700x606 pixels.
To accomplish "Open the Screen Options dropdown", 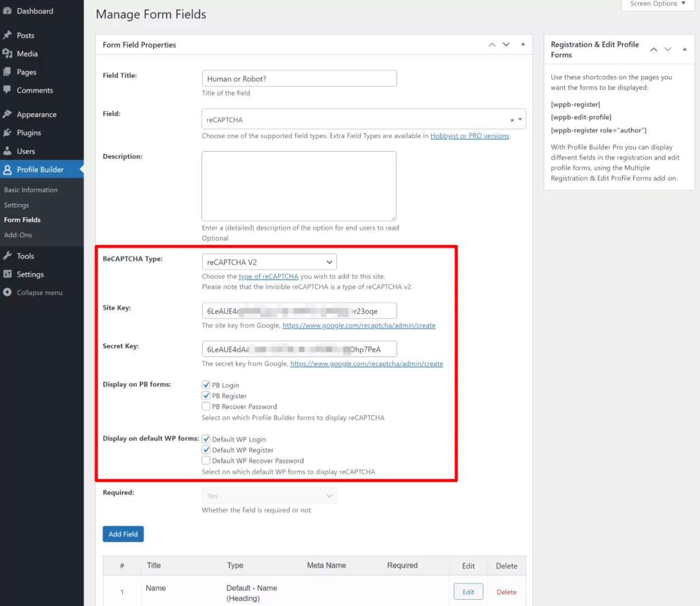I will (657, 4).
